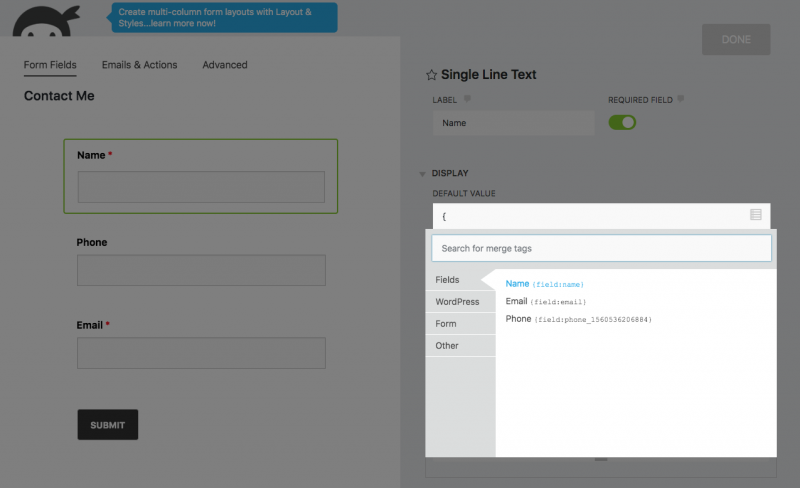The height and width of the screenshot is (488, 800).
Task: Toggle the Required Field switch
Action: (x=622, y=123)
